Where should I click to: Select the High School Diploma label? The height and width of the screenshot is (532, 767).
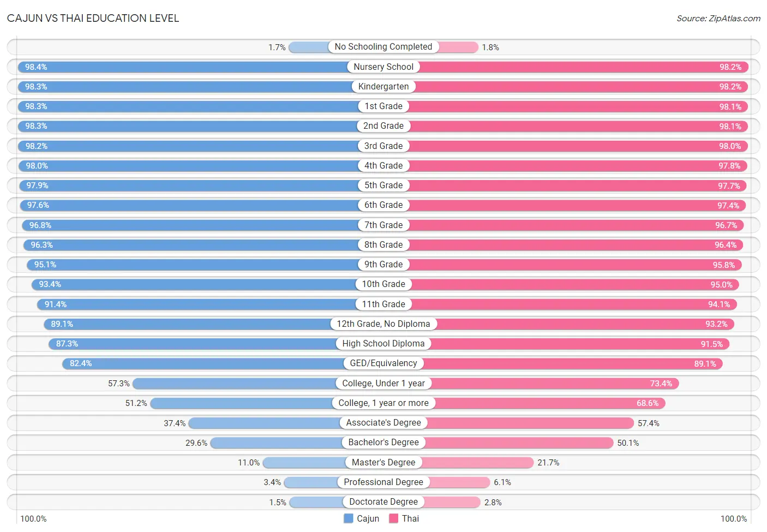tap(383, 343)
